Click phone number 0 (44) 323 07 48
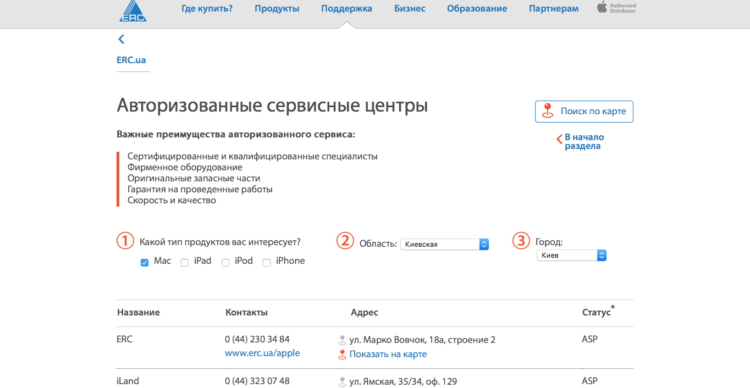 tap(257, 382)
